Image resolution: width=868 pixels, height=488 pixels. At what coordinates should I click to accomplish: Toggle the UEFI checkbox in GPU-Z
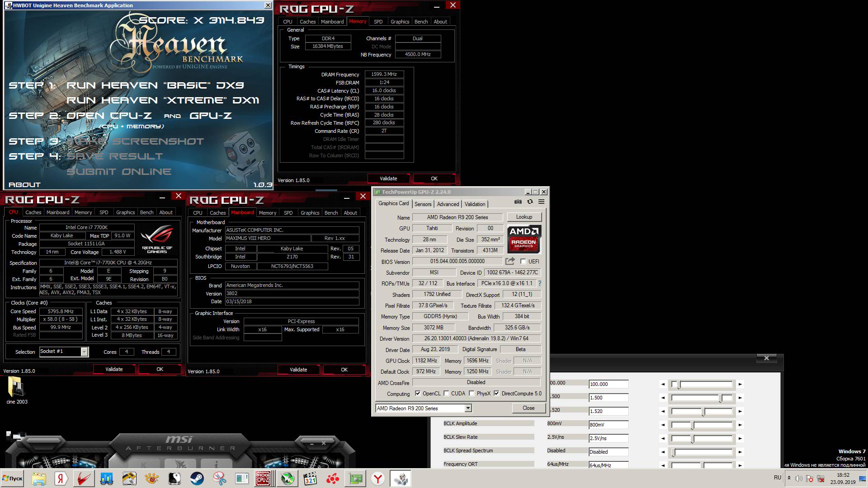523,262
